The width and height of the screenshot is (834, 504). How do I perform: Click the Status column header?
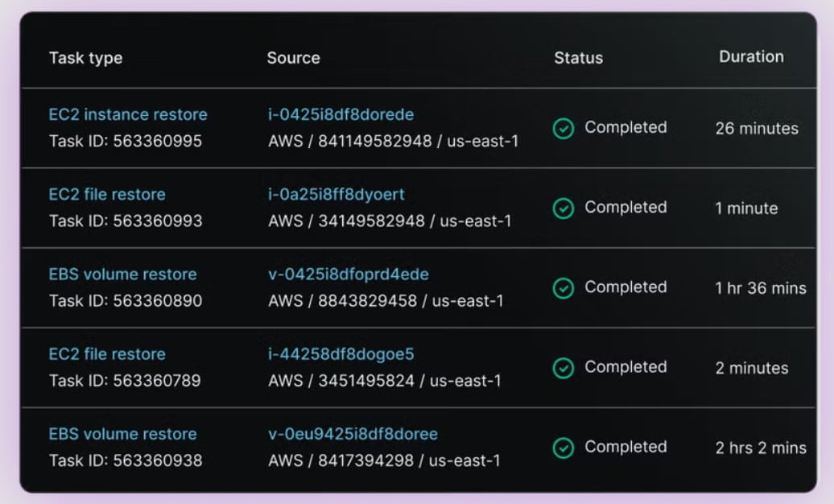tap(578, 58)
